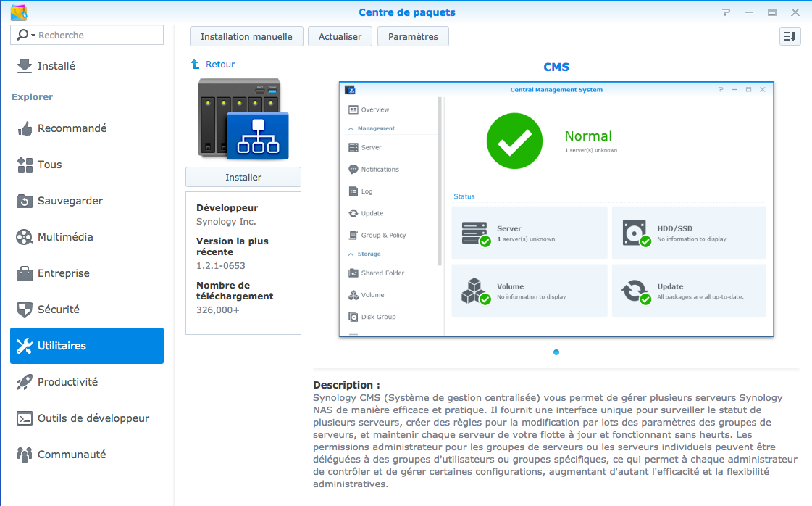This screenshot has height=506, width=812.
Task: Select the screenshot carousel dot indicator
Action: click(x=556, y=352)
